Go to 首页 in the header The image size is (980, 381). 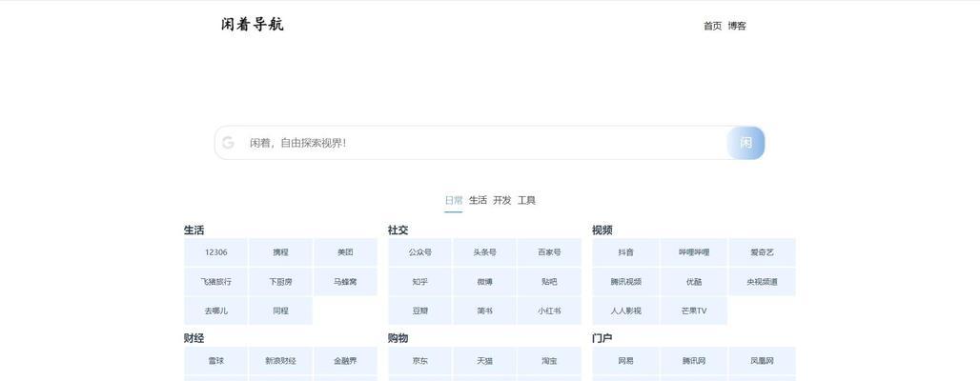712,26
